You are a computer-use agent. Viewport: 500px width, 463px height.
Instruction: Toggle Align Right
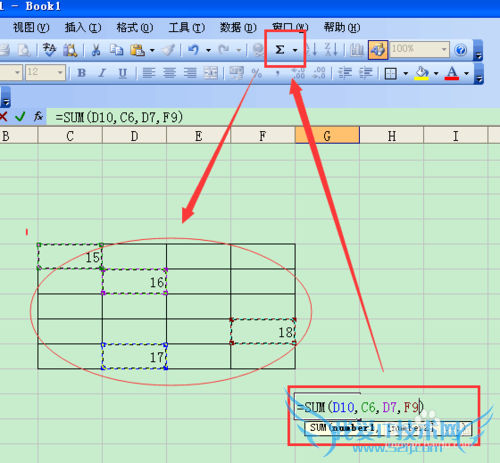[x=190, y=73]
